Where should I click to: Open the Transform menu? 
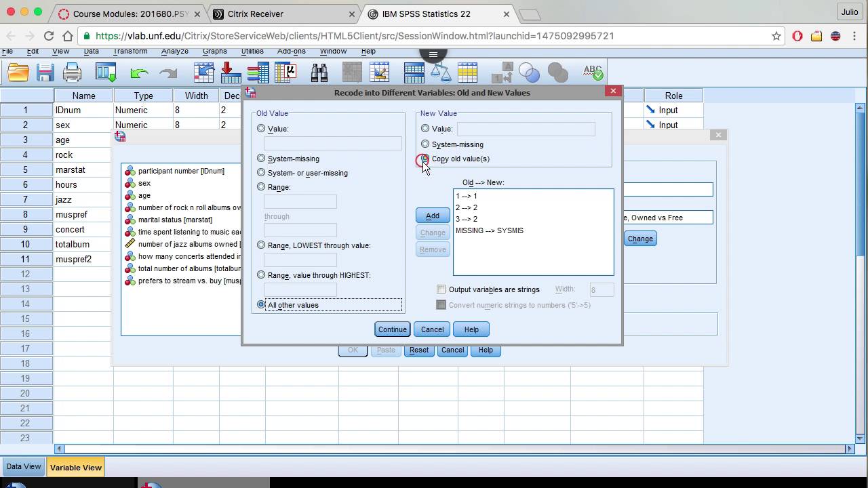click(130, 51)
